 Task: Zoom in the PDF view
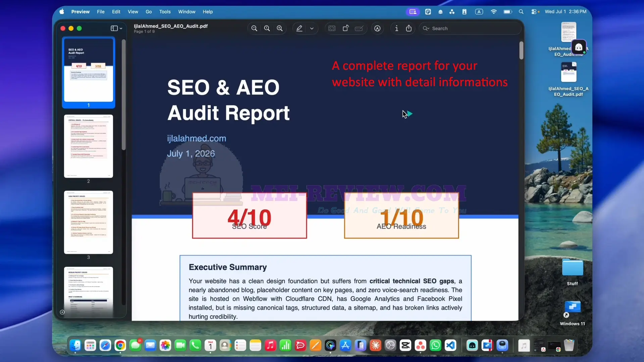coord(280,29)
